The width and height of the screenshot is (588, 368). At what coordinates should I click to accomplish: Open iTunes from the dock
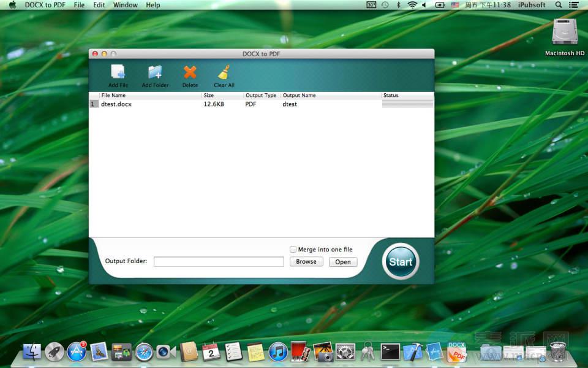278,351
